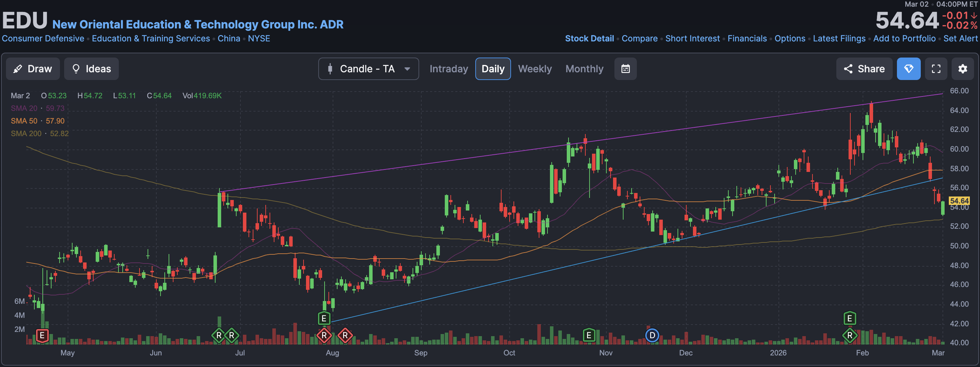Click the second red R marker after Aug
Image resolution: width=980 pixels, height=367 pixels.
tap(345, 335)
